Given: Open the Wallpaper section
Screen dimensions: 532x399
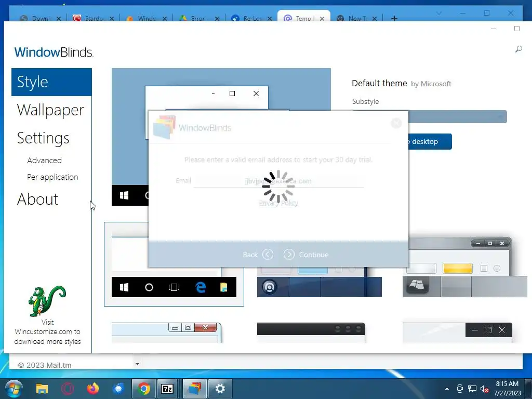Looking at the screenshot, I should pyautogui.click(x=50, y=110).
